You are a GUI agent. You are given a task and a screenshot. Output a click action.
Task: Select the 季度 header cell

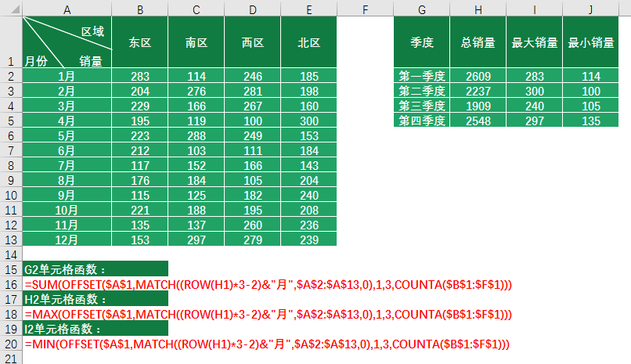tap(421, 41)
